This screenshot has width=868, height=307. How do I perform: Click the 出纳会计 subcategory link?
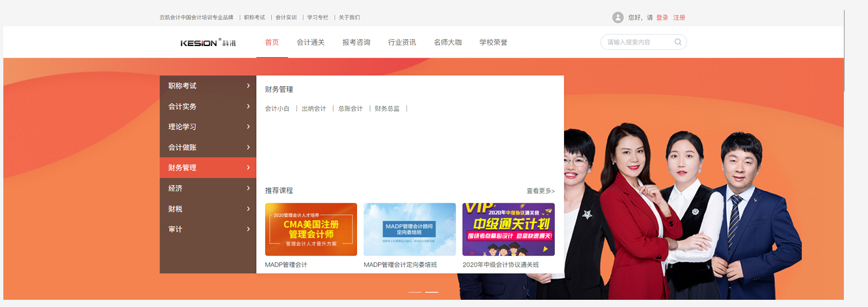(314, 109)
